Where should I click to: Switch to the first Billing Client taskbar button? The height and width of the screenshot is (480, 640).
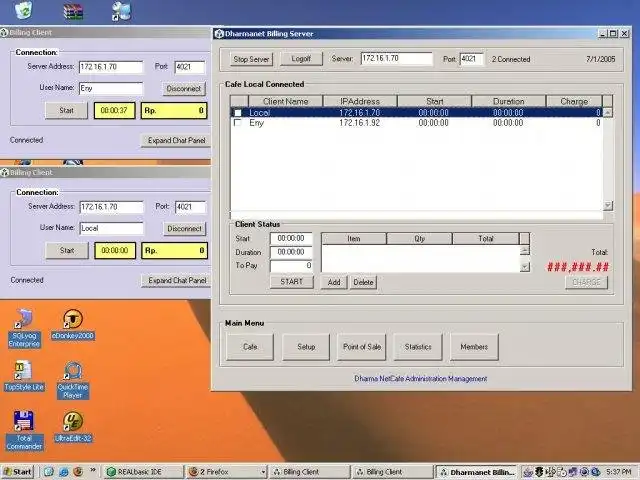coord(309,472)
